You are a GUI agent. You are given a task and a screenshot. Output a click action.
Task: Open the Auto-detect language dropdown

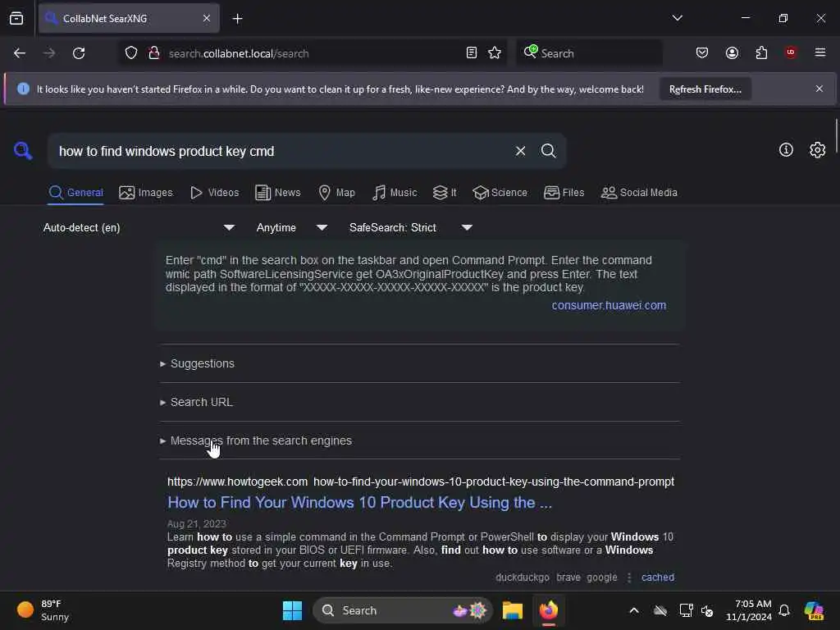(139, 228)
